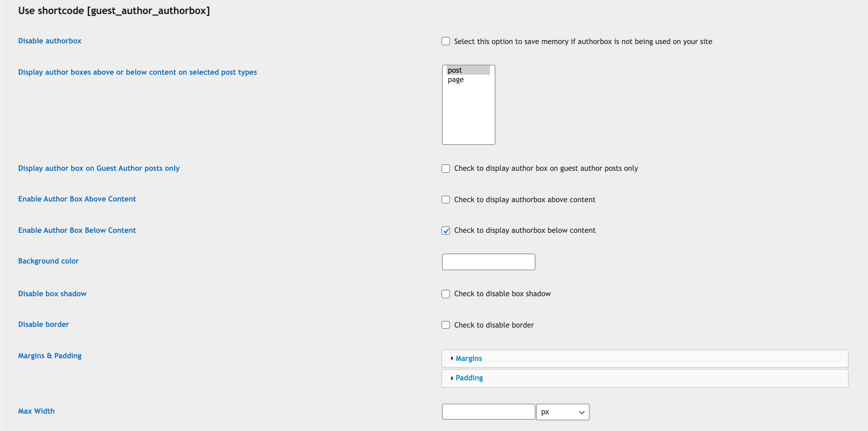868x431 pixels.
Task: Click the Max Width label
Action: pos(36,411)
